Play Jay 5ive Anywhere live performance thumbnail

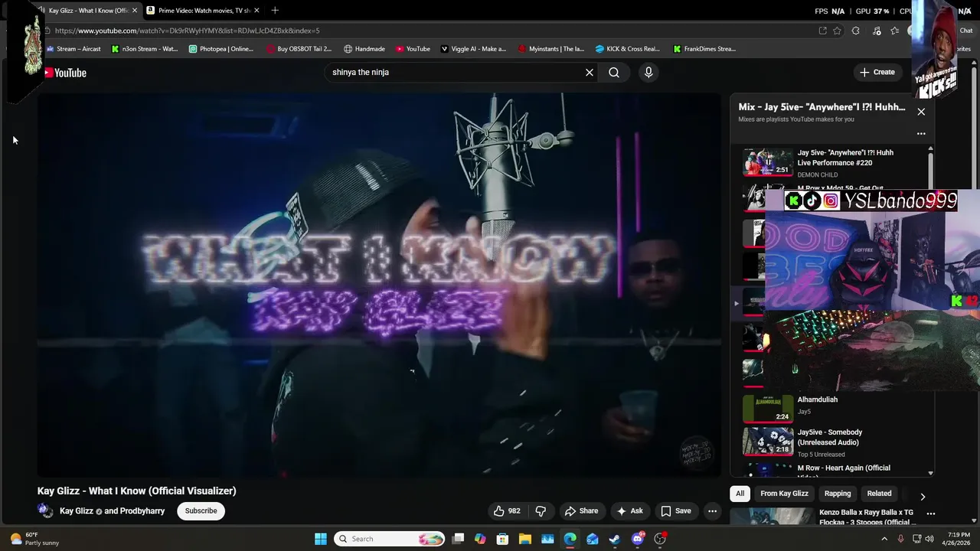click(767, 162)
